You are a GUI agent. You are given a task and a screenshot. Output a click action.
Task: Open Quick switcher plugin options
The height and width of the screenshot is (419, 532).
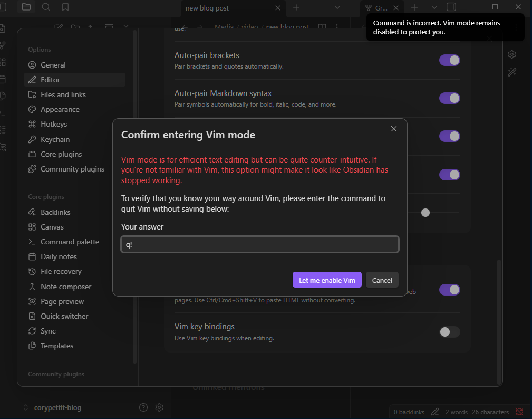[75, 316]
